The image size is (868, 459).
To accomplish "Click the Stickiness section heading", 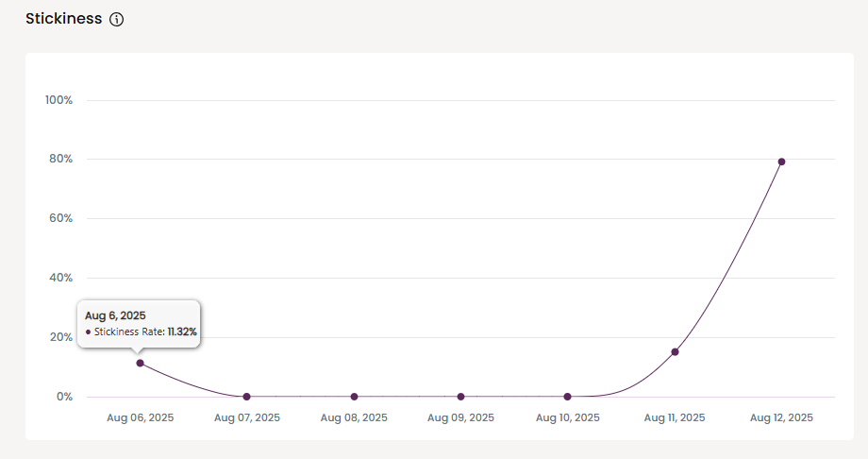I will pyautogui.click(x=63, y=19).
